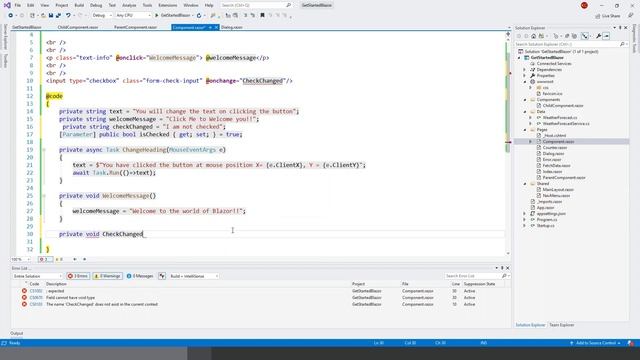Expand the Dependencies node
Image resolution: width=640 pixels, height=360 pixels.
[524, 70]
